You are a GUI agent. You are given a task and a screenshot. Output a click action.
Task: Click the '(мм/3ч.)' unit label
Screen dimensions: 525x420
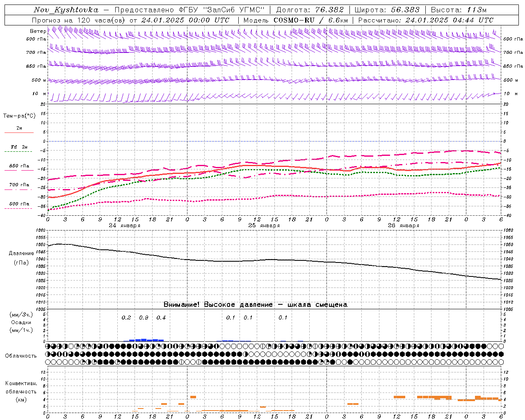21,315
